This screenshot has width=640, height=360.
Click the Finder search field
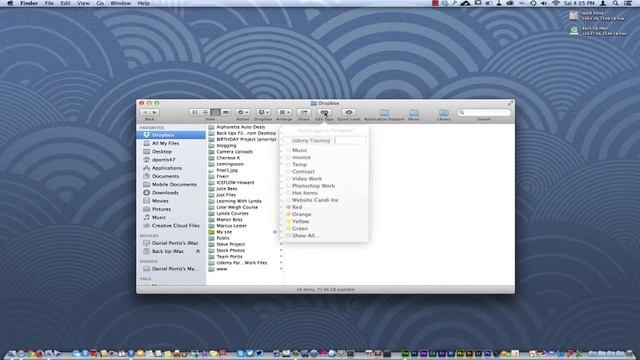[x=484, y=112]
